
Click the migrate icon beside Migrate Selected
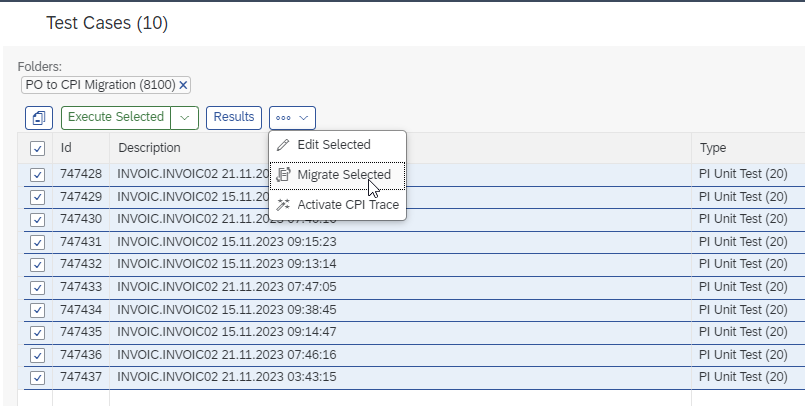pyautogui.click(x=283, y=175)
